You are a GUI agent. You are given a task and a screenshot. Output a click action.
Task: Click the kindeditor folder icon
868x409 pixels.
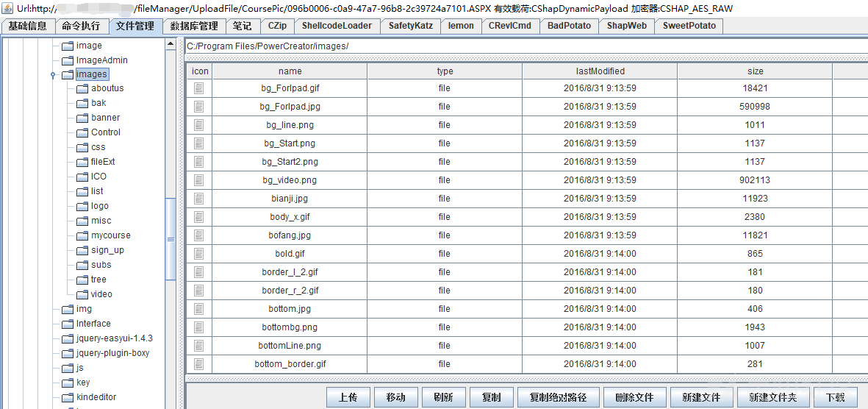tap(68, 397)
